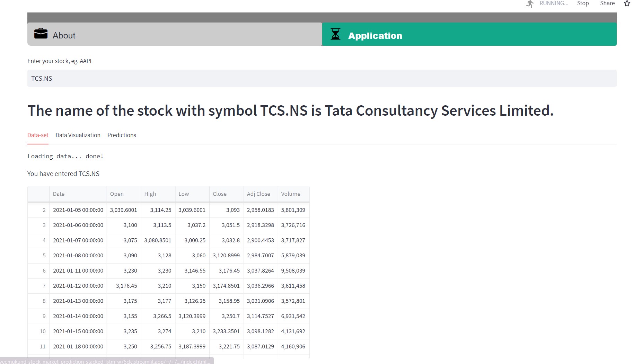Viewport: 634px width, 364px height.
Task: Click High value 3,114.25
Action: tap(158, 210)
